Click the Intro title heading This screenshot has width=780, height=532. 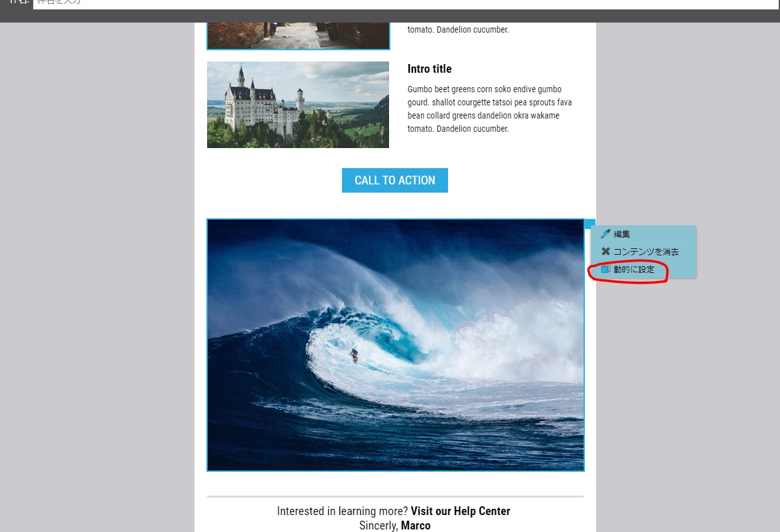tap(430, 68)
